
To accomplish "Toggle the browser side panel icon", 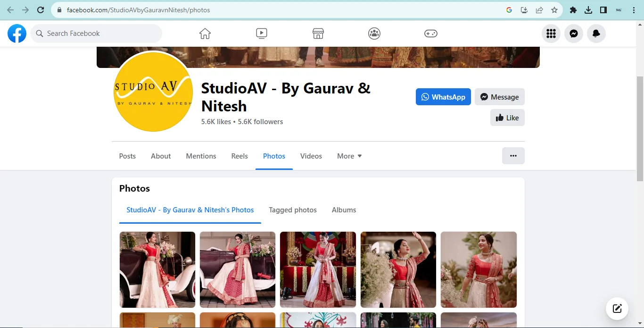I will (603, 10).
